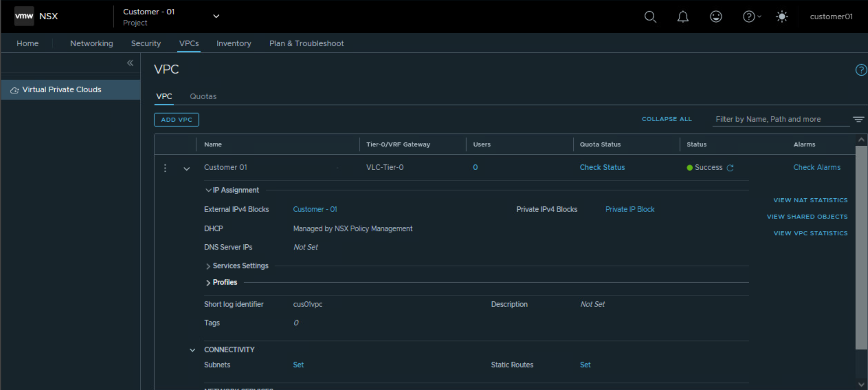
Task: Switch to the Quotas tab
Action: pyautogui.click(x=203, y=96)
